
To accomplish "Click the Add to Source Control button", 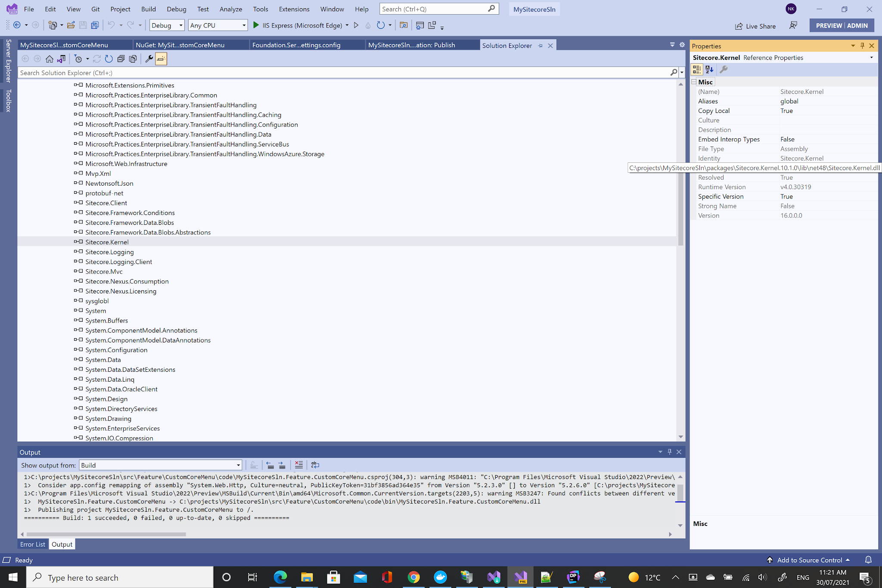I will coord(809,560).
